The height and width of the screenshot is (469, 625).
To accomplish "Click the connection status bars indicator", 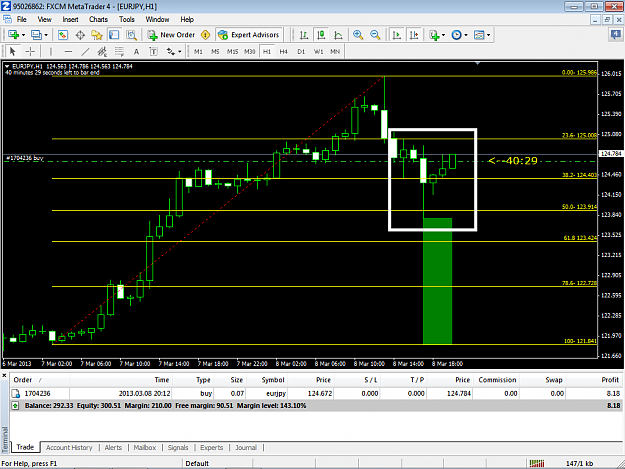I will 537,463.
